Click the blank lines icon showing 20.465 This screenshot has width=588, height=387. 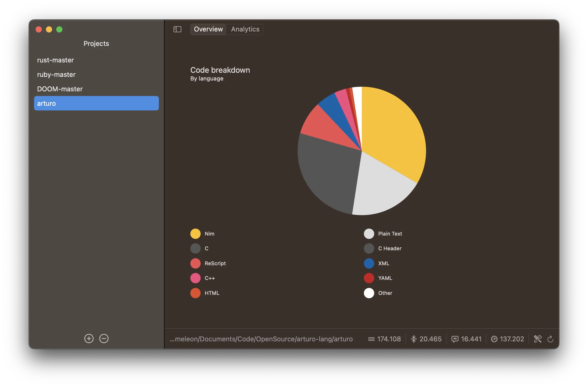point(414,339)
